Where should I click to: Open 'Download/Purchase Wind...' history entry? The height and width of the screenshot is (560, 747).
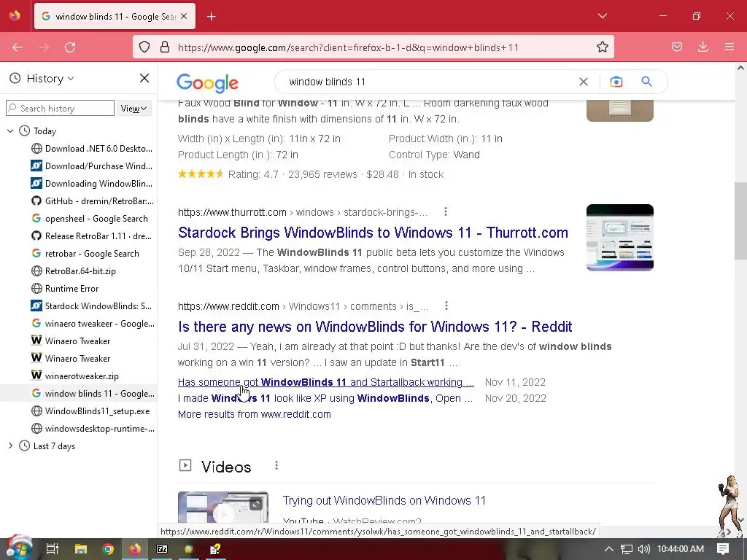[92, 166]
